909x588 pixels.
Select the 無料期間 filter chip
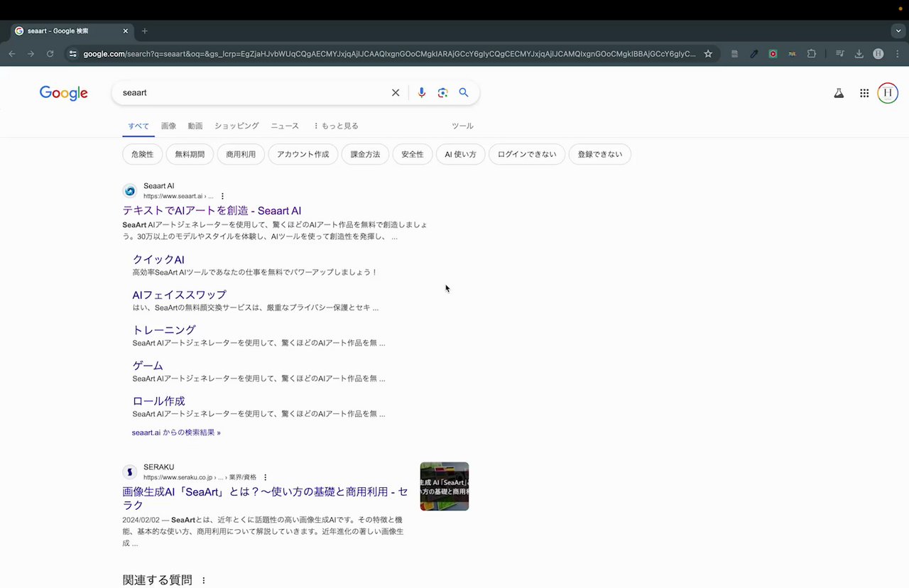[x=190, y=154]
